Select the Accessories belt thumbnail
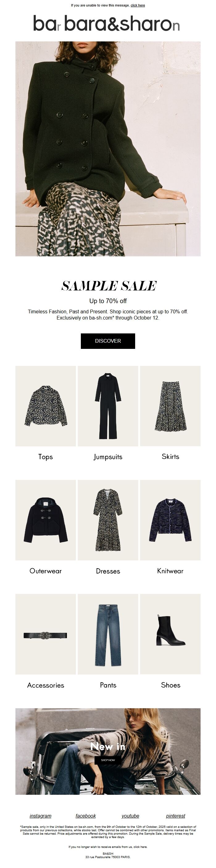Viewport: 216px width, 868px height. 46,634
